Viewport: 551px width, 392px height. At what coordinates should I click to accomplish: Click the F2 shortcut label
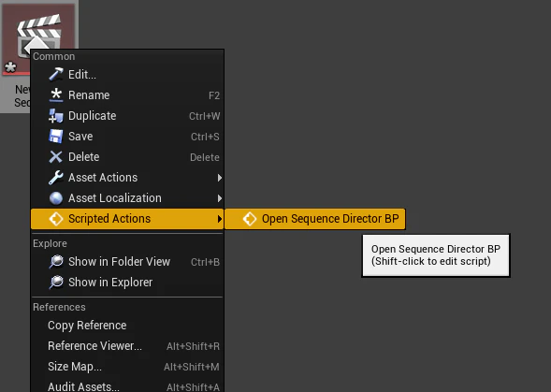click(214, 95)
